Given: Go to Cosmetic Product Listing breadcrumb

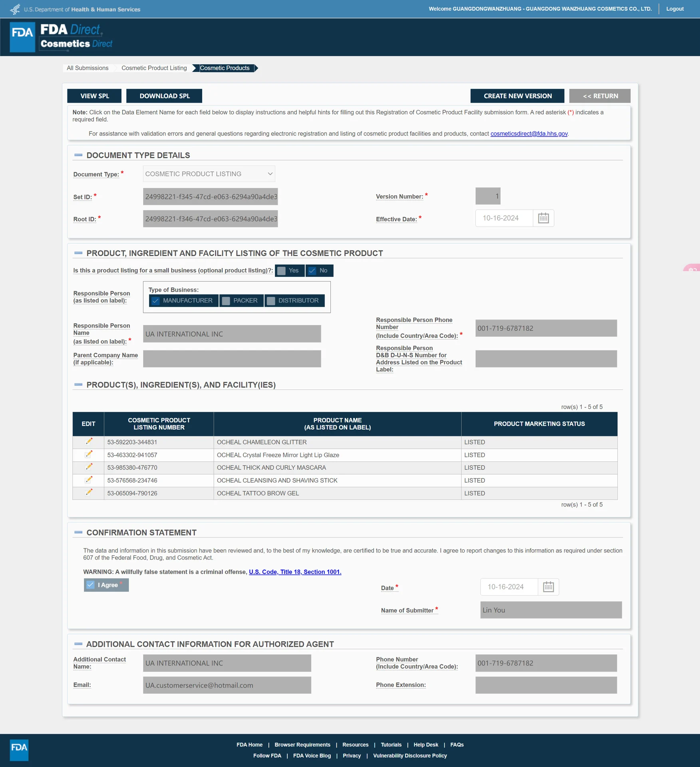Looking at the screenshot, I should pos(154,68).
